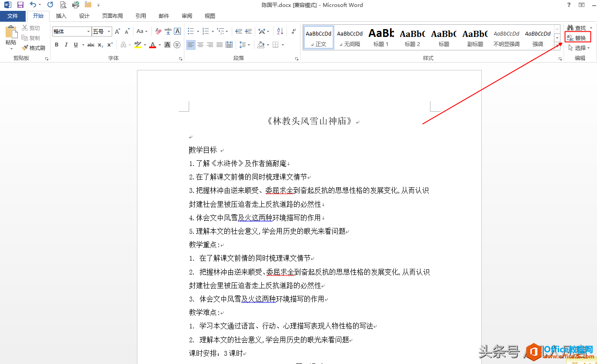The width and height of the screenshot is (597, 364).
Task: Click the Open folder icon in quick access toolbar
Action: (88, 5)
